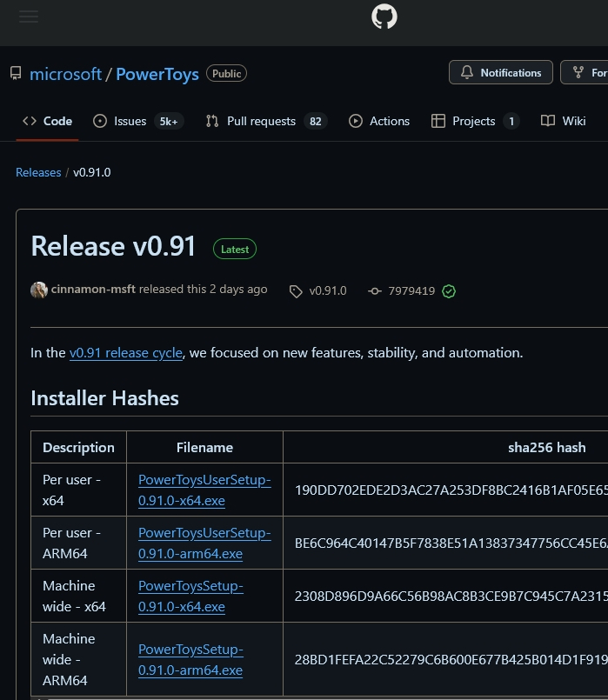Click the Release v0.91 heading

pos(113,246)
